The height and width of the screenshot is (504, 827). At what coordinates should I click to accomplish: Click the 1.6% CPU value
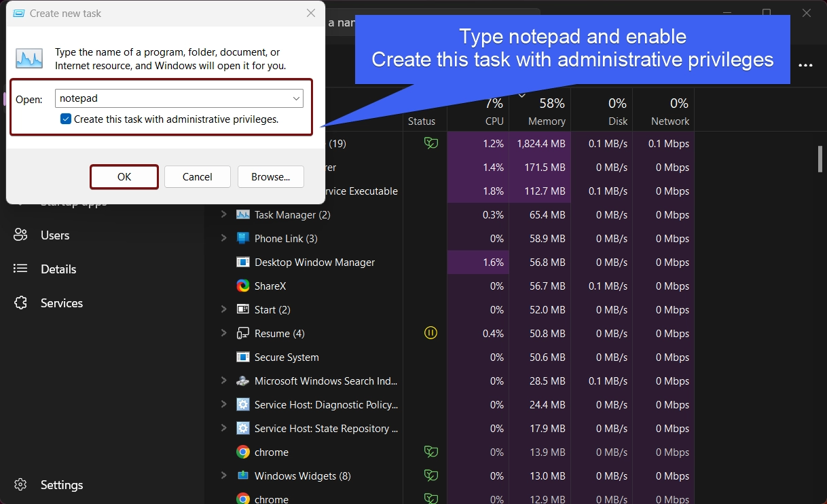pos(492,263)
